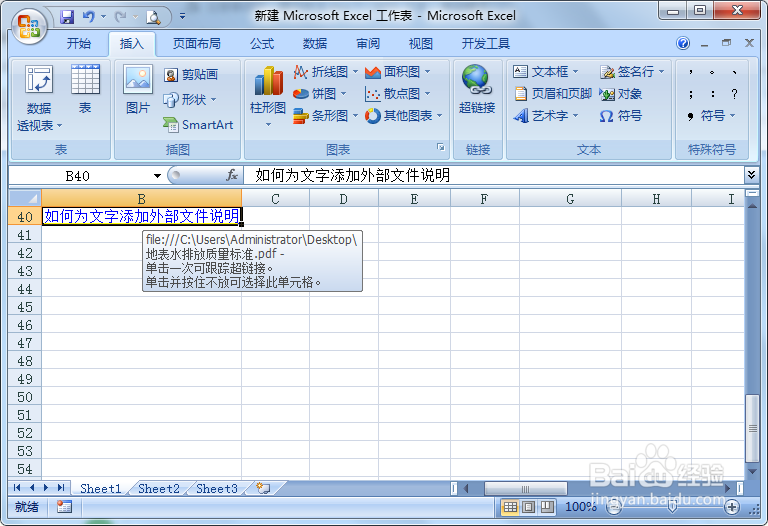Image resolution: width=768 pixels, height=526 pixels.
Task: Open Excel help
Action: [x=683, y=44]
